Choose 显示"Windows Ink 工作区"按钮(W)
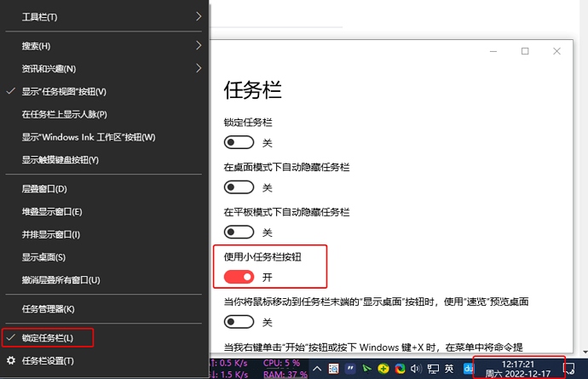The image size is (588, 379). 103,137
